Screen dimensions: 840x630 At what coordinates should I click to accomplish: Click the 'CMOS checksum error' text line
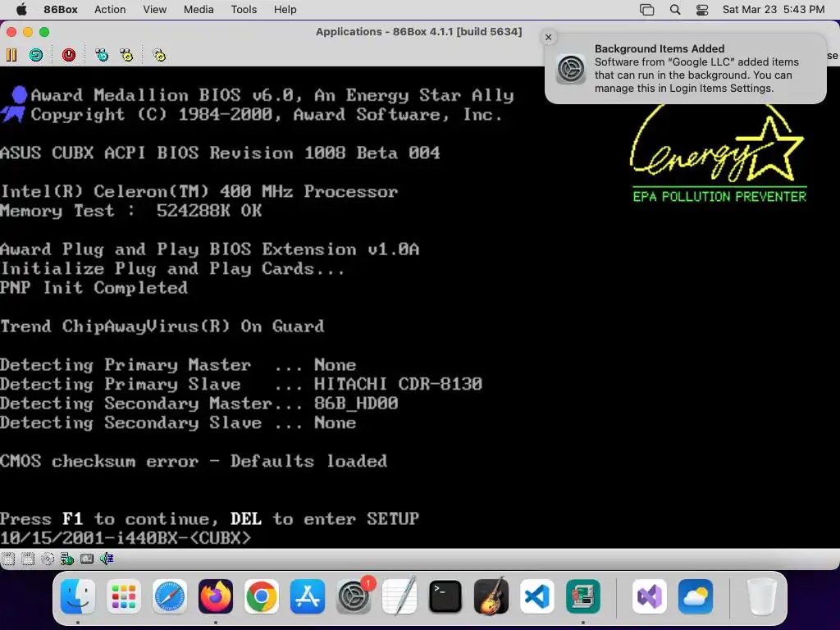pos(194,461)
